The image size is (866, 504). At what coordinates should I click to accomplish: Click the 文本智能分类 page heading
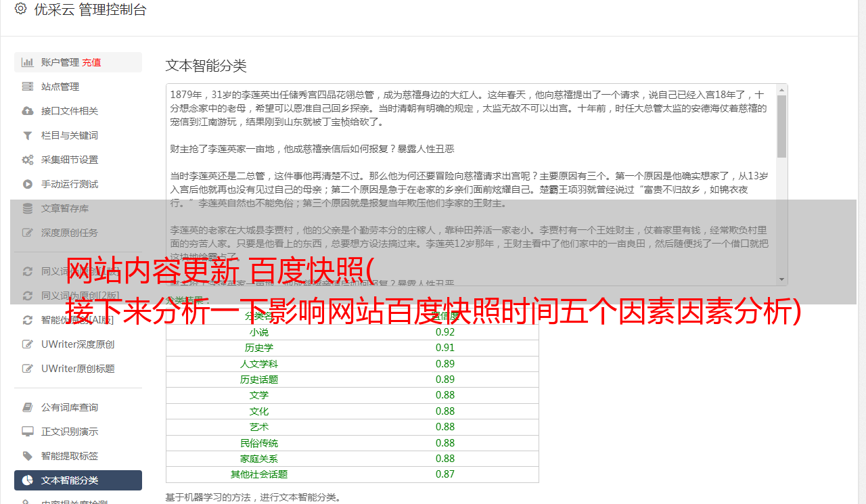(x=206, y=66)
